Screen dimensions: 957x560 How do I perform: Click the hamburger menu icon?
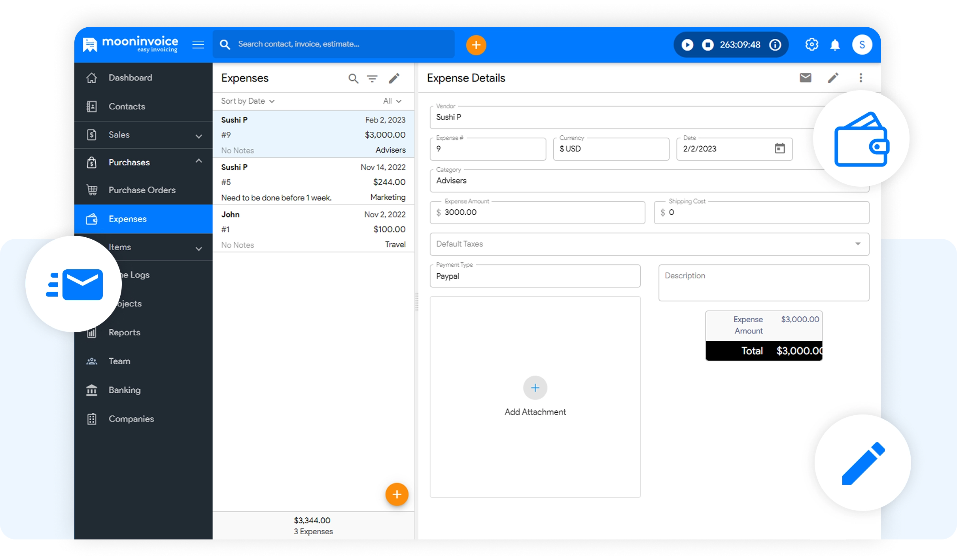coord(198,45)
